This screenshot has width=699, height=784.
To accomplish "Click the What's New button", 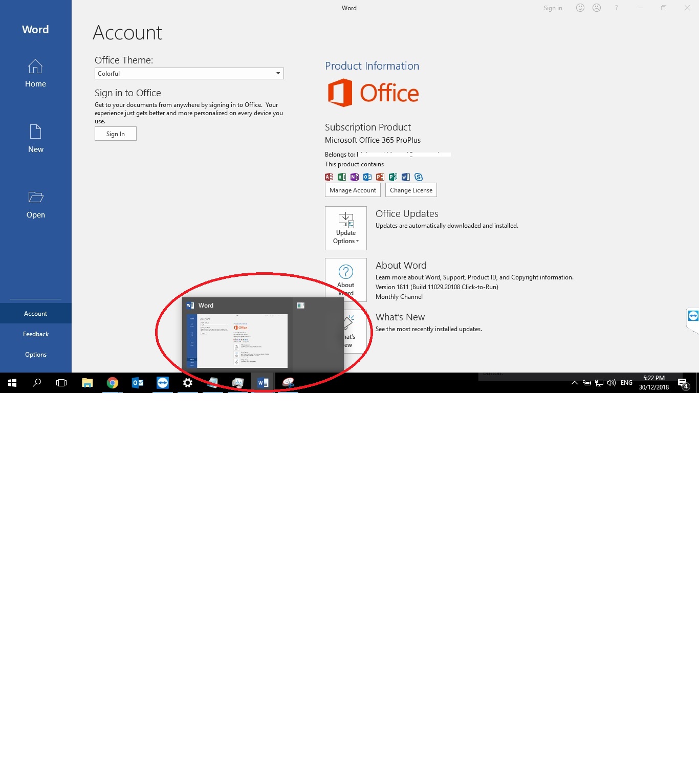I will [x=355, y=331].
